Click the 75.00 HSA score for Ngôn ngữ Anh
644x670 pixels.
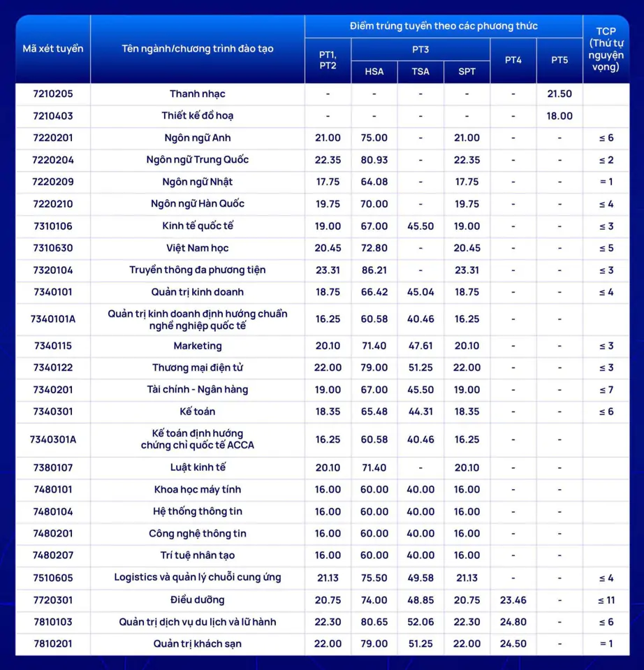374,138
